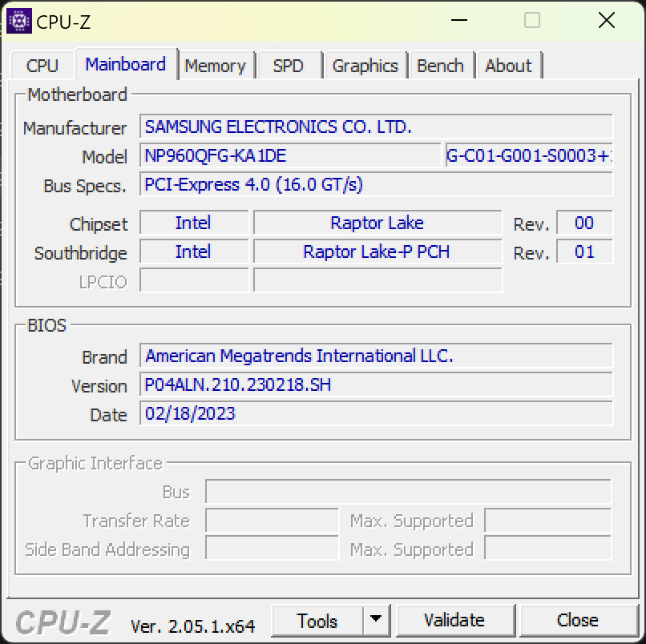
Task: Open the Graphics tab
Action: pos(365,66)
